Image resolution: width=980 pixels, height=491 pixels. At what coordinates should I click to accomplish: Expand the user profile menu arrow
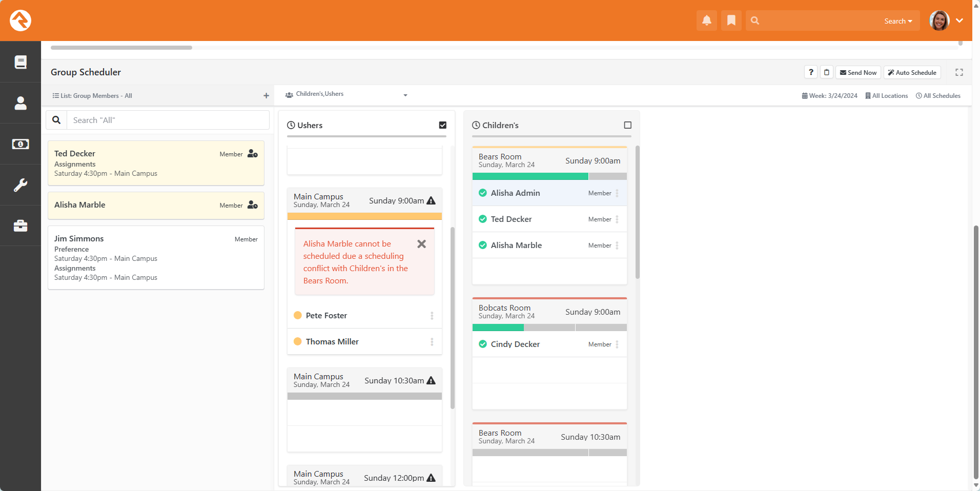click(x=959, y=21)
